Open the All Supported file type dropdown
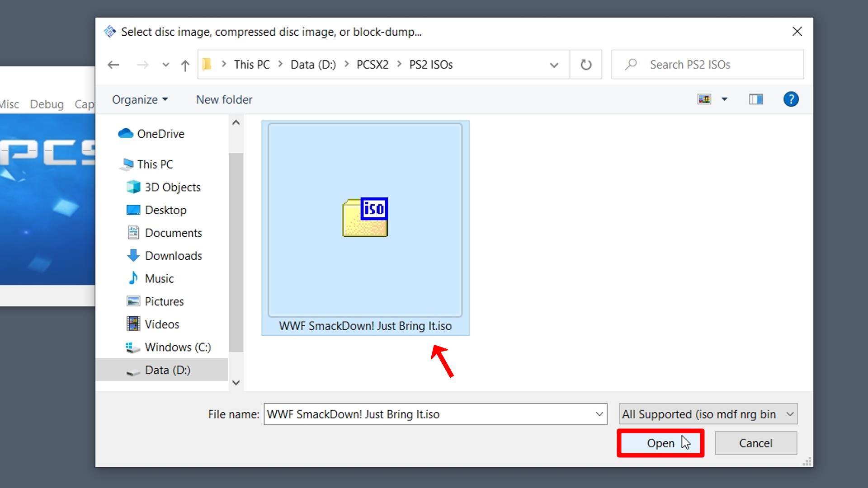The height and width of the screenshot is (488, 868). click(708, 414)
